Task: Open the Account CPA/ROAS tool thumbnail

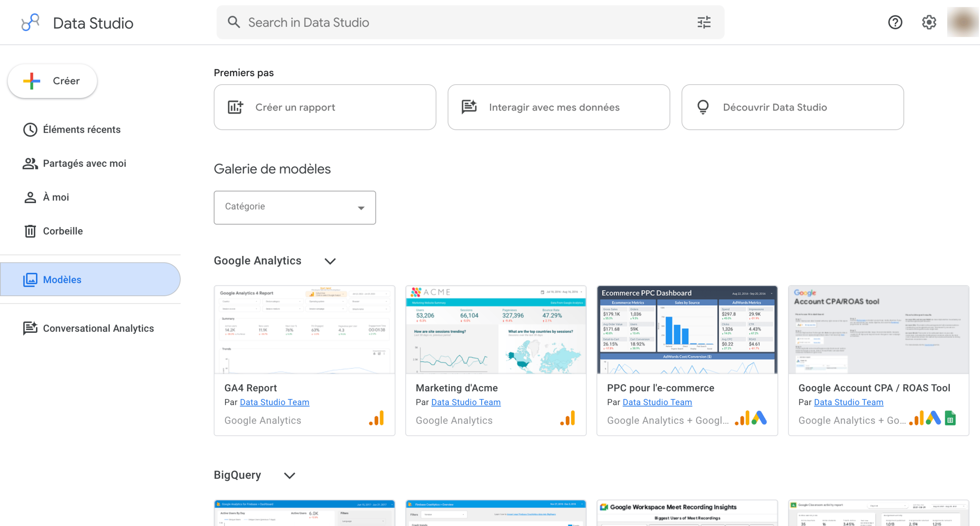Action: point(879,330)
